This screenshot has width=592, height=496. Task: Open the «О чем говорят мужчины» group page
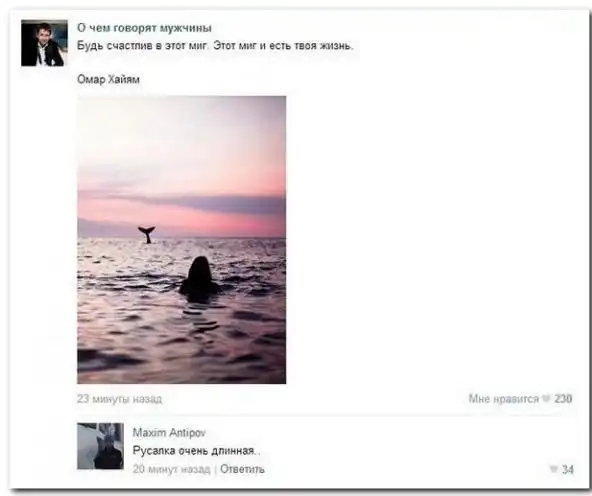[x=144, y=28]
